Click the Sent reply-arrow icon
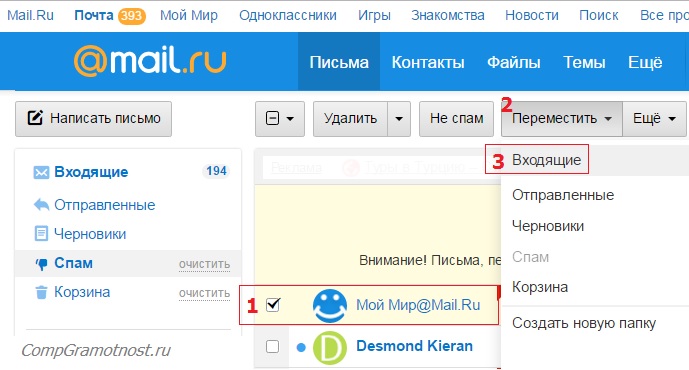The width and height of the screenshot is (689, 370). [41, 205]
